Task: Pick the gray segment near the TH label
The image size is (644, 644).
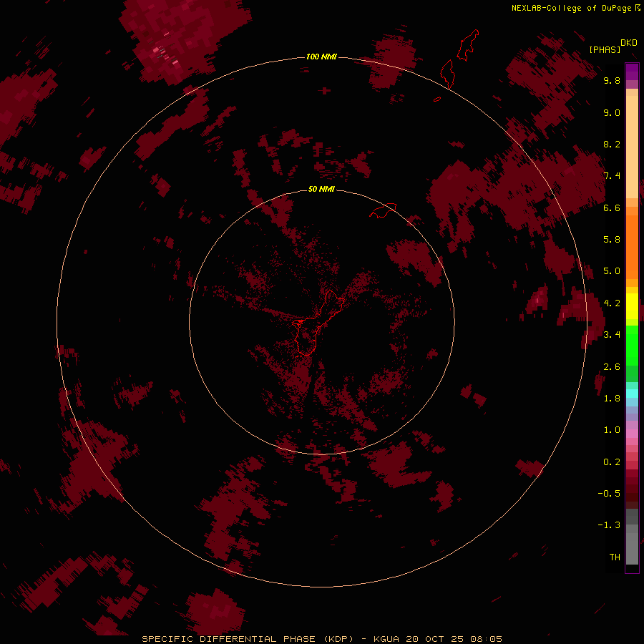Action: (x=632, y=548)
